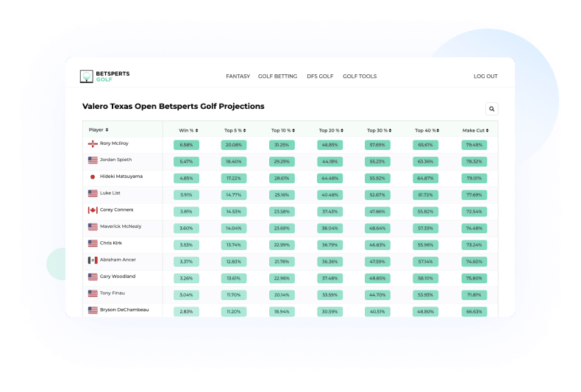Click Hideki Matsuyama's 28.61% Top 10 value
581x392 pixels.
[x=282, y=178]
